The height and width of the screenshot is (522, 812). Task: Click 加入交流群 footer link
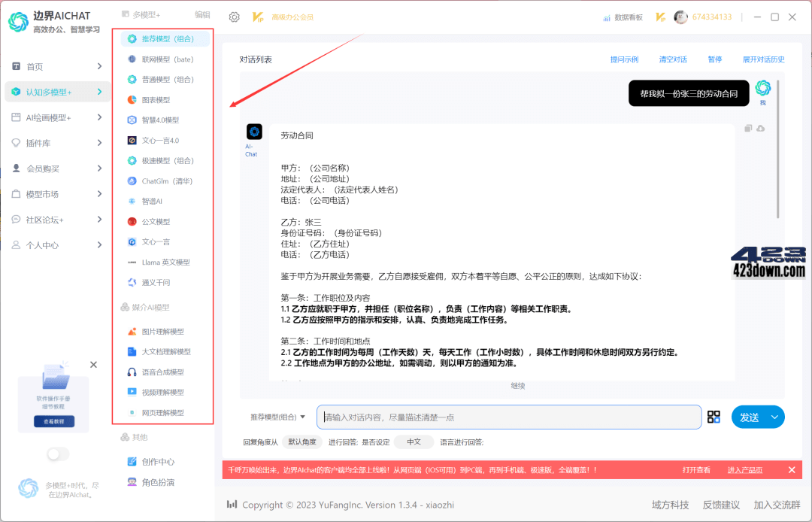[777, 505]
